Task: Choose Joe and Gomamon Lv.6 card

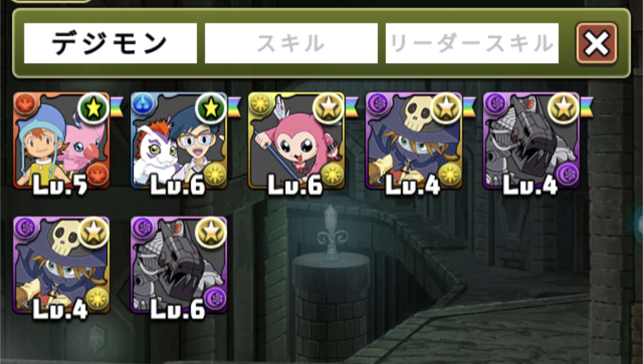Action: [x=179, y=141]
